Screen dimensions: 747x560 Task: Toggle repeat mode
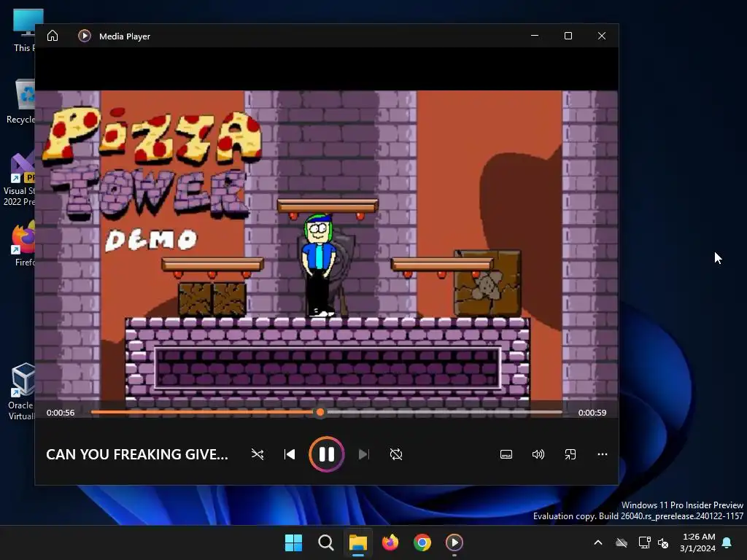point(396,454)
